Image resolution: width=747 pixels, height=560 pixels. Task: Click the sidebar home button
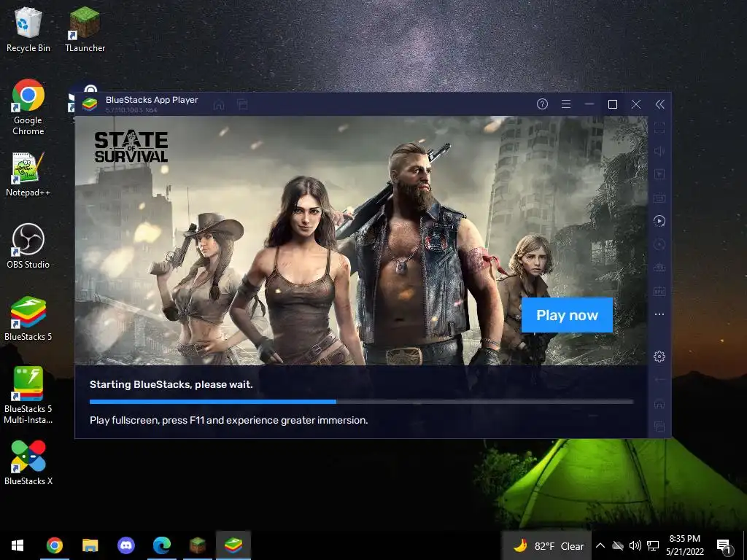[659, 403]
